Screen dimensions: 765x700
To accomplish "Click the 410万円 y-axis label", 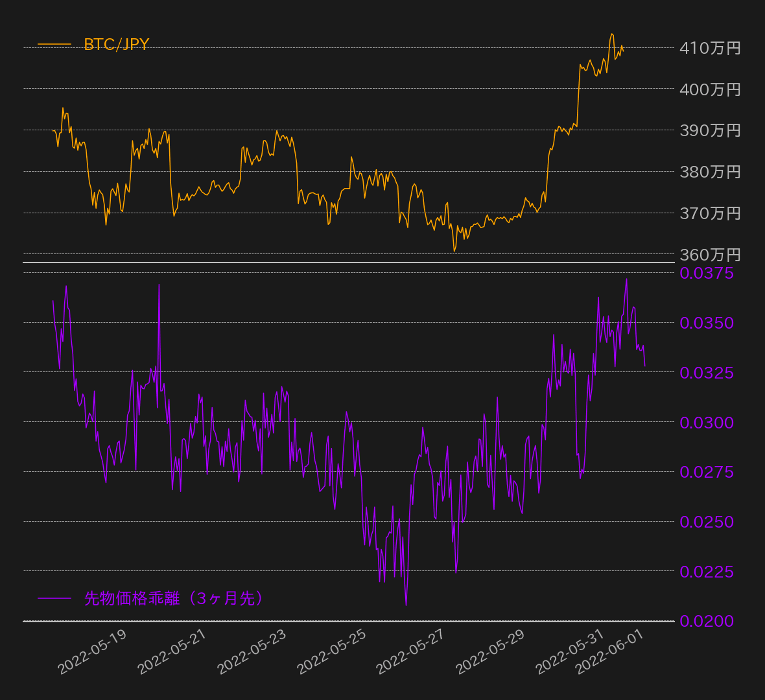I will [710, 48].
